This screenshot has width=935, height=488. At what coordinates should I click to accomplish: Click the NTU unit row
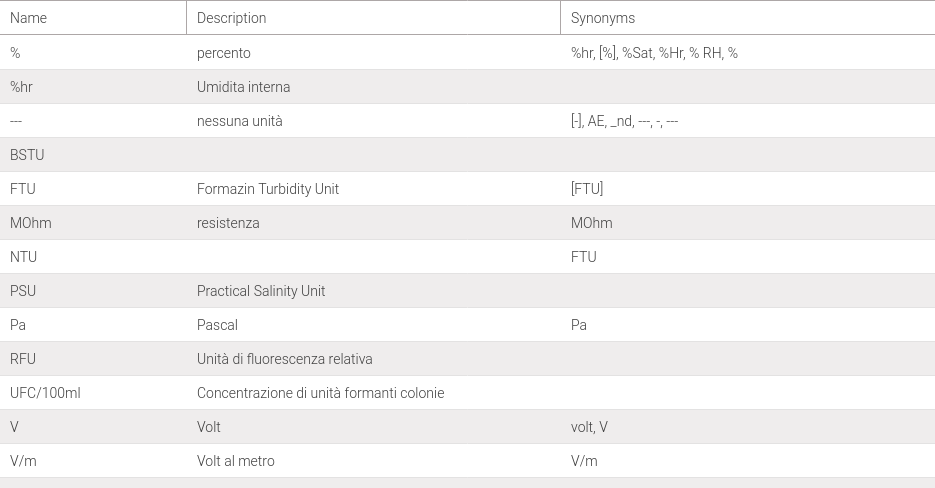pos(468,257)
